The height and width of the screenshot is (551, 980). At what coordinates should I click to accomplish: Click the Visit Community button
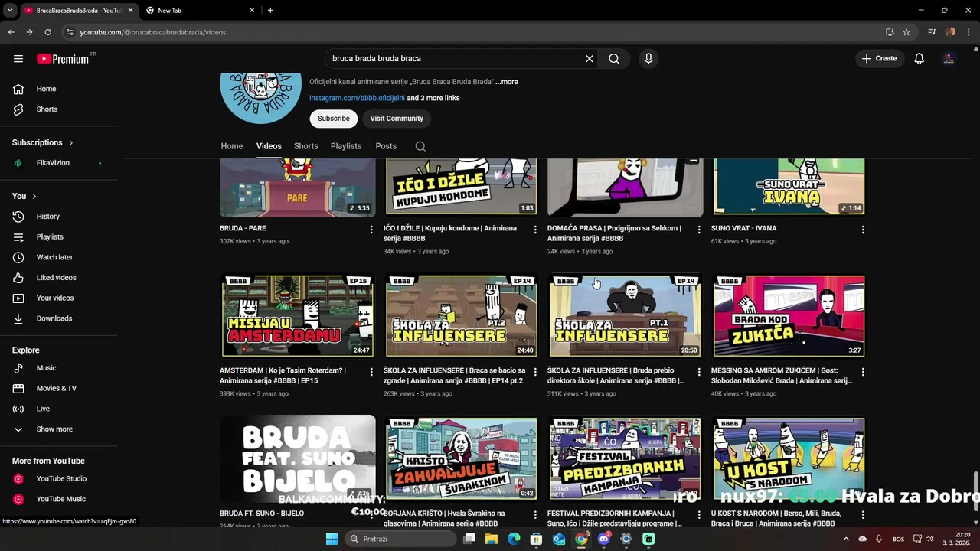(x=397, y=119)
